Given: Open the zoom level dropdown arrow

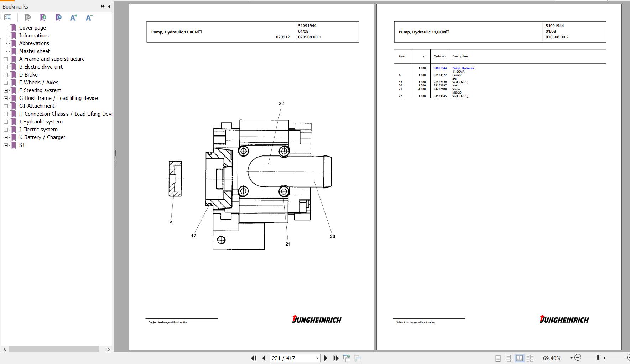Looking at the screenshot, I should coord(571,358).
